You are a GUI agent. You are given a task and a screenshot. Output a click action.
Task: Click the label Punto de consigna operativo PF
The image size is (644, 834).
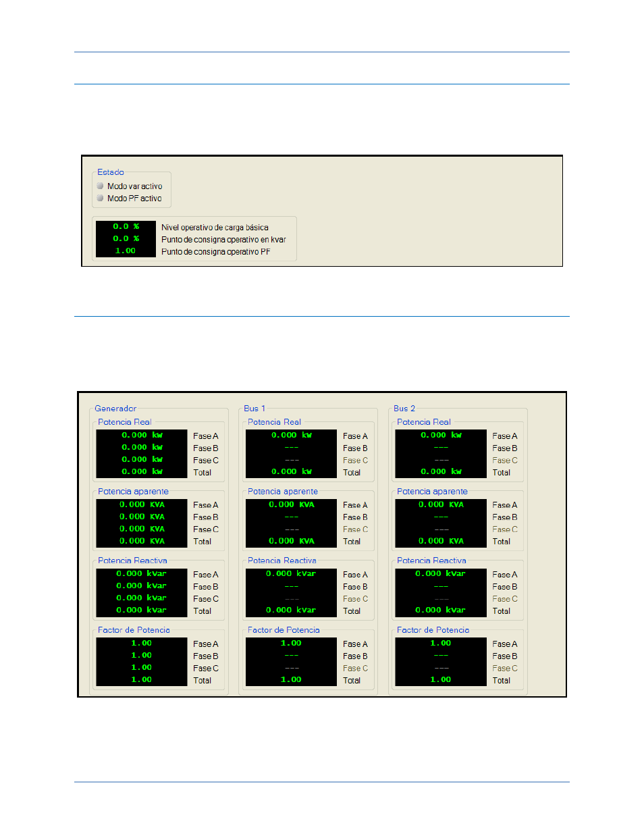[215, 252]
